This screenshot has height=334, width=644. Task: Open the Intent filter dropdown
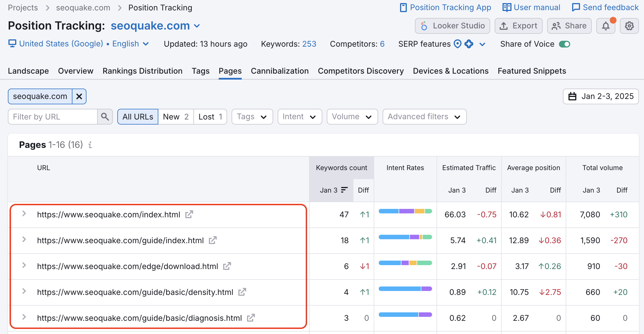click(299, 116)
